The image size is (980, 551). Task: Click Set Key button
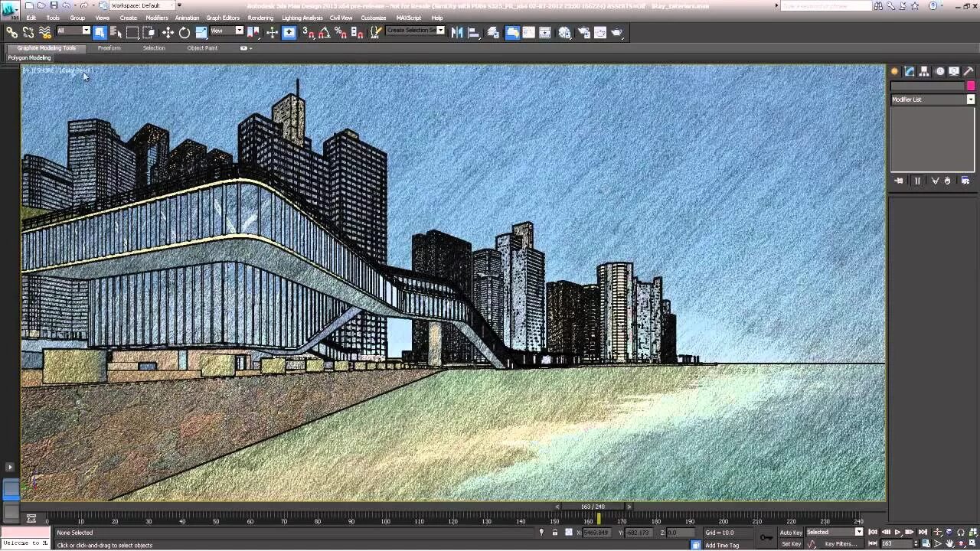click(x=791, y=544)
